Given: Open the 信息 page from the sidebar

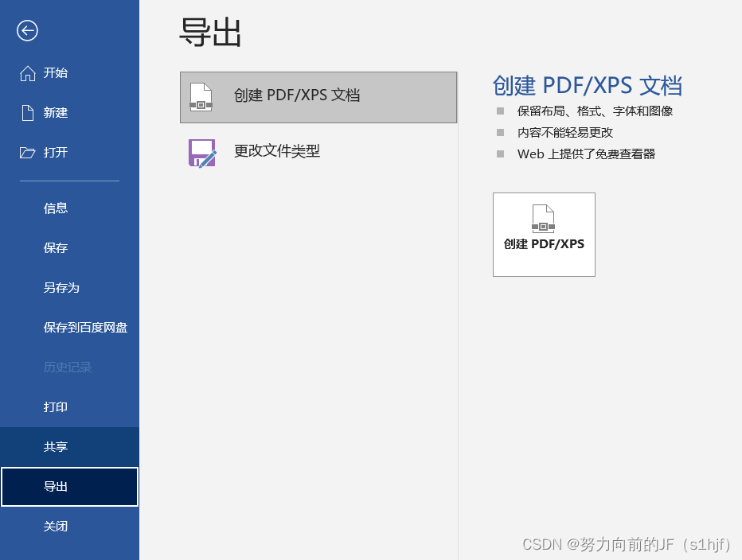Looking at the screenshot, I should [55, 208].
